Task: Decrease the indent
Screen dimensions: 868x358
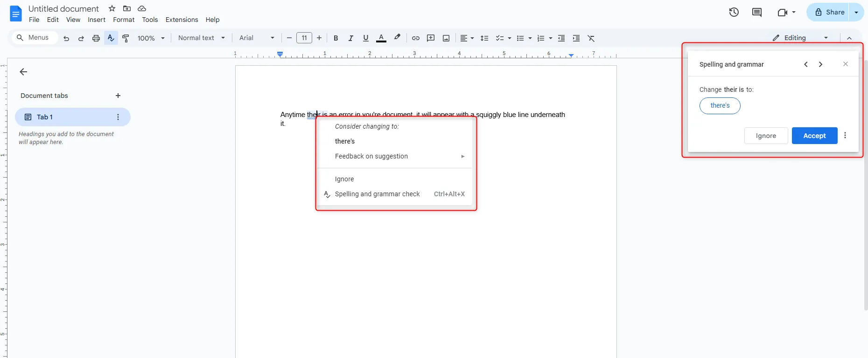Action: 561,38
